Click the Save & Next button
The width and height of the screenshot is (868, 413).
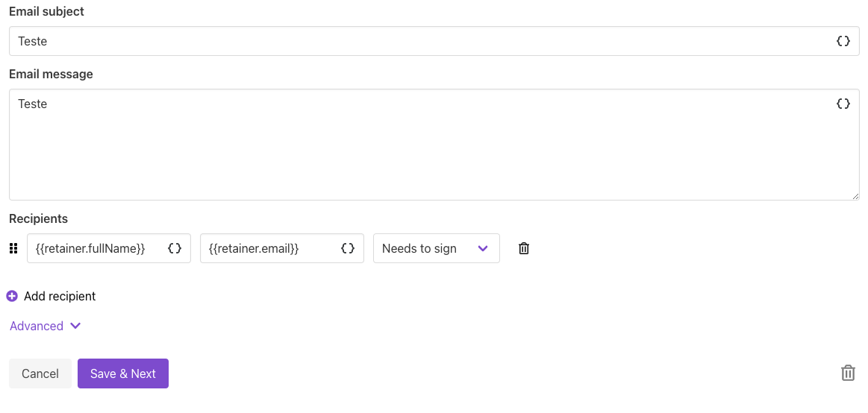point(123,373)
